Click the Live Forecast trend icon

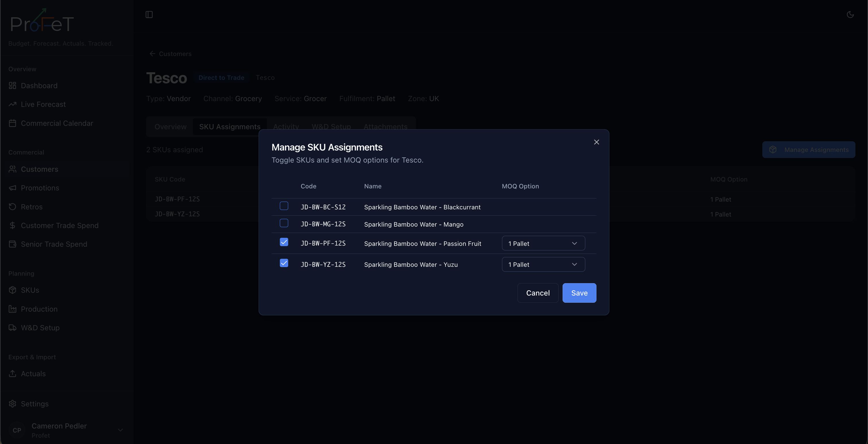pyautogui.click(x=12, y=104)
